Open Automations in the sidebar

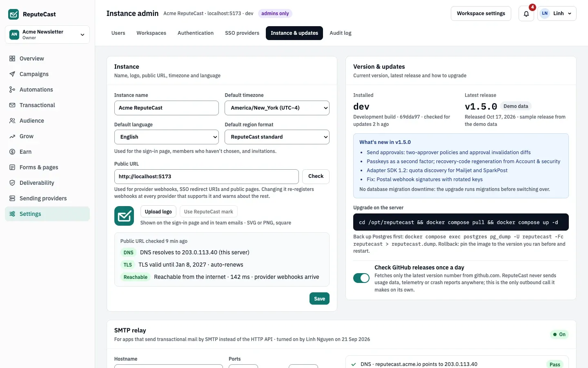(x=47, y=90)
